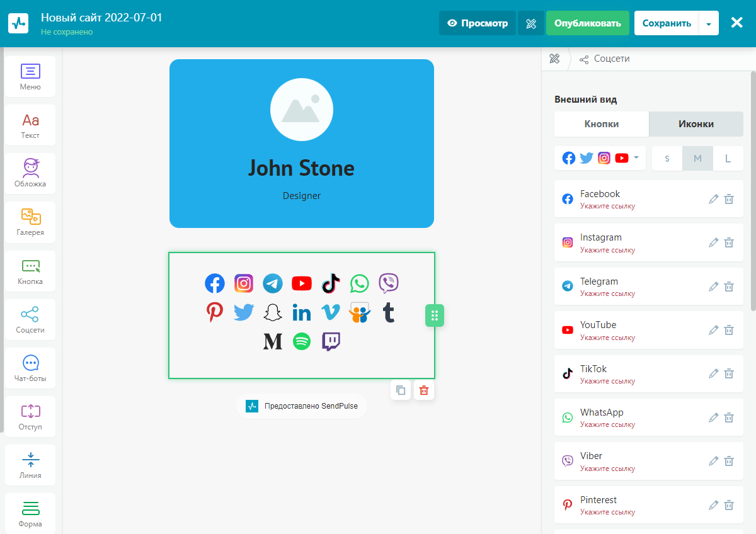Switch appearance to Иконки
Viewport: 756px width, 534px height.
[696, 124]
